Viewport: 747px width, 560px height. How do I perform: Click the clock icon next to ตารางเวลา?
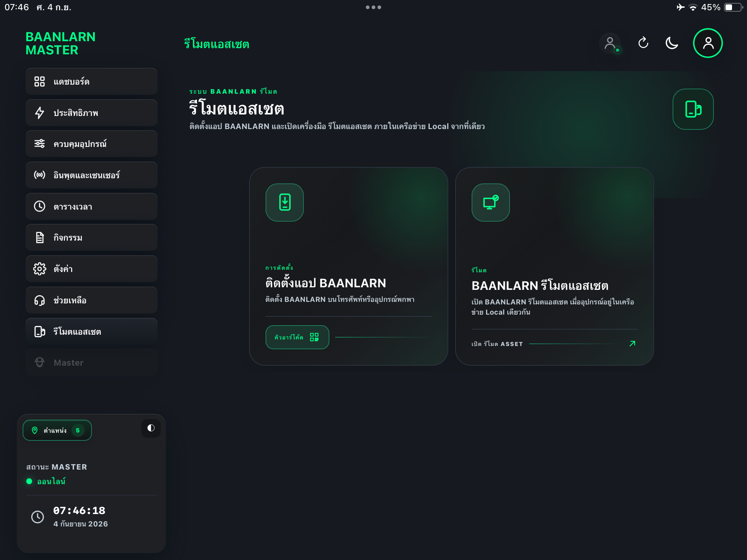(x=39, y=206)
